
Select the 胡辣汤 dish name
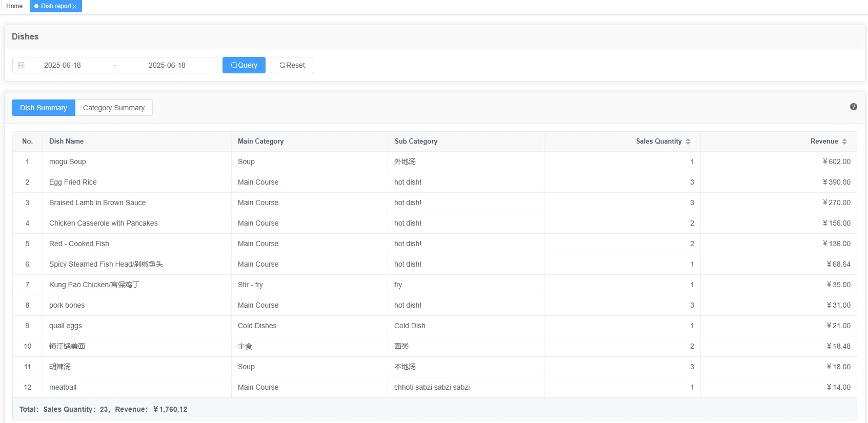(60, 367)
